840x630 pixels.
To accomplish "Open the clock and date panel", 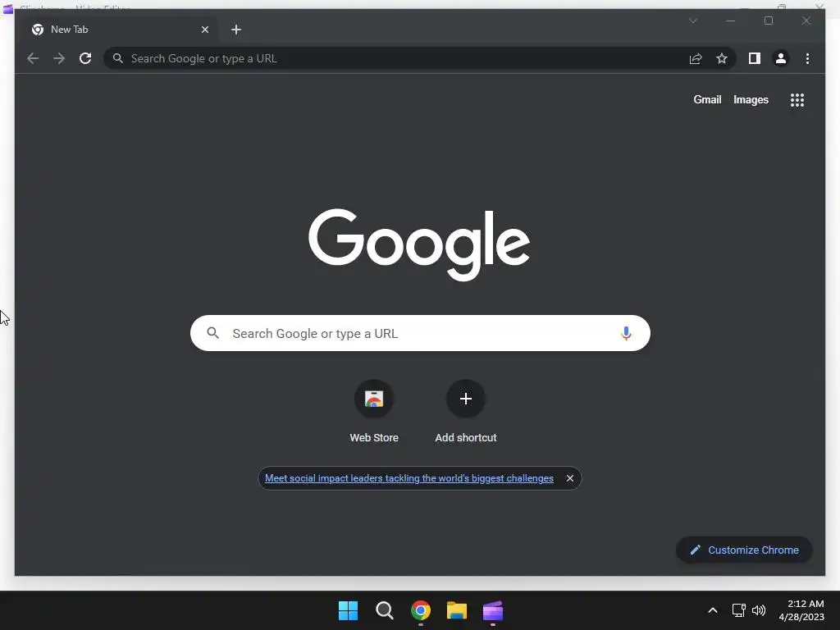I will pos(801,610).
